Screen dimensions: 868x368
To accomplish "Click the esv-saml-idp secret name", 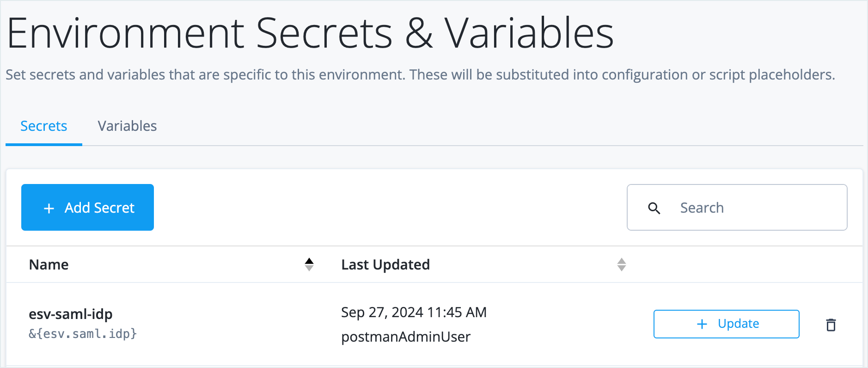I will coord(71,314).
